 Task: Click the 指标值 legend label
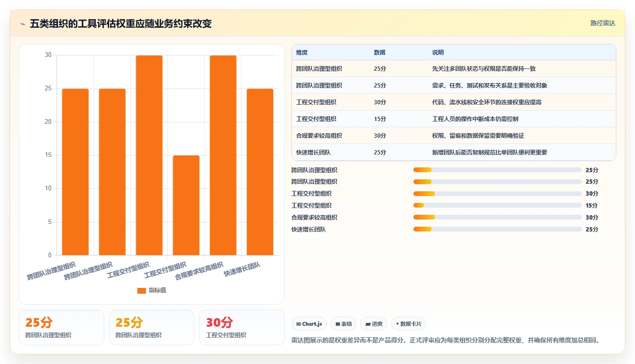157,290
